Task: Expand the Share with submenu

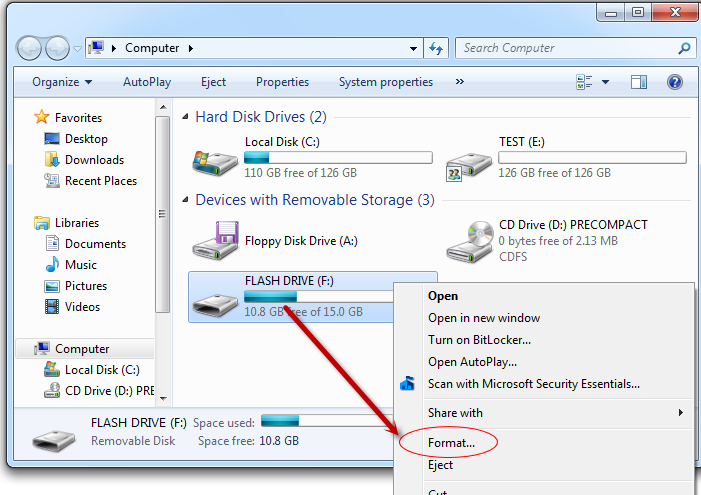Action: pos(543,413)
